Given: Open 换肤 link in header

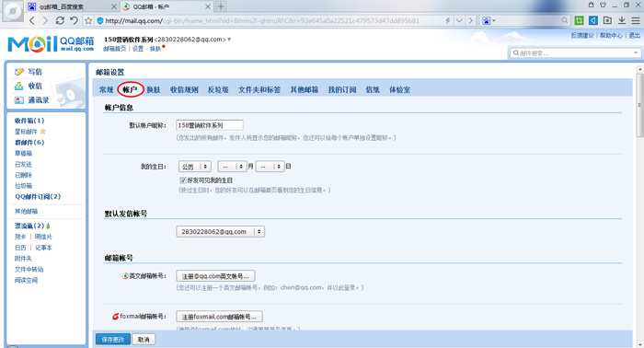Looking at the screenshot, I should 155,49.
